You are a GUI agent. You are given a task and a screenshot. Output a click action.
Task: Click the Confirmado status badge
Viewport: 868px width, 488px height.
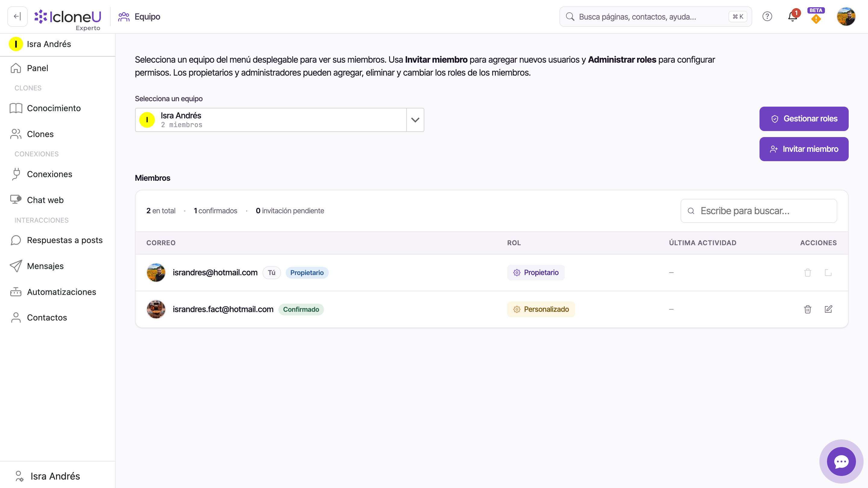(x=301, y=309)
